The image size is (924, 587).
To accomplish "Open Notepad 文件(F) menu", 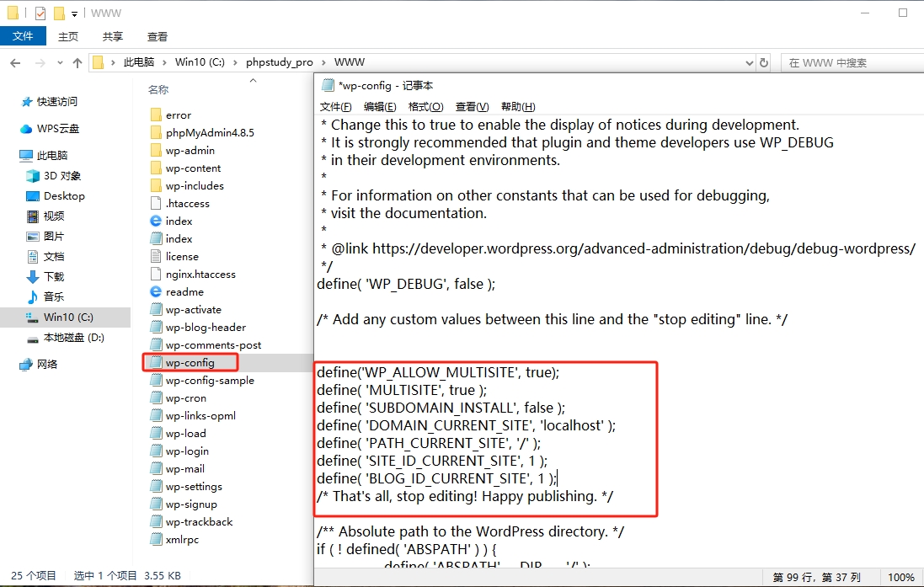I will click(335, 107).
